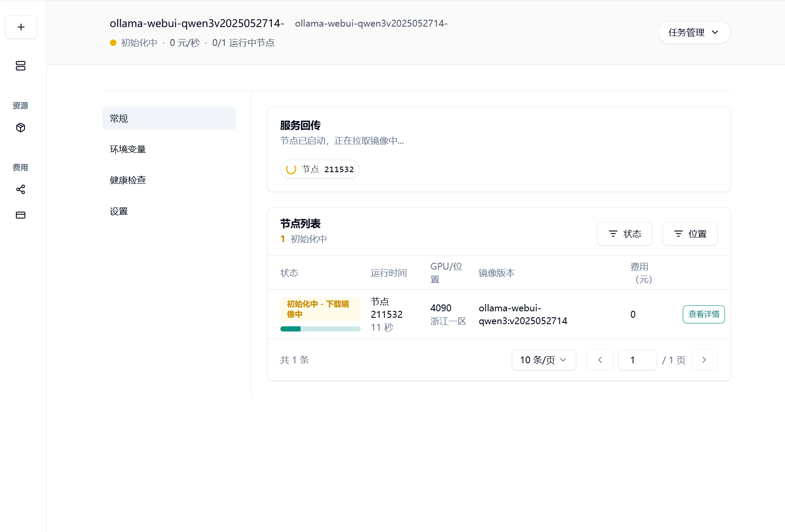785x532 pixels.
Task: Open the 位置 filter
Action: tap(690, 234)
